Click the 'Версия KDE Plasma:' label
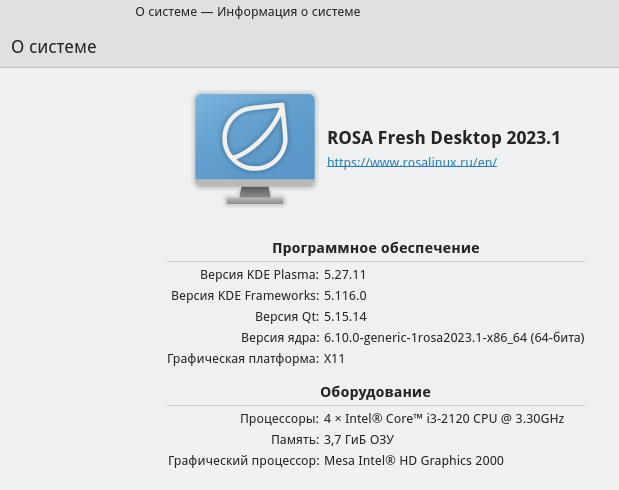 pyautogui.click(x=259, y=274)
